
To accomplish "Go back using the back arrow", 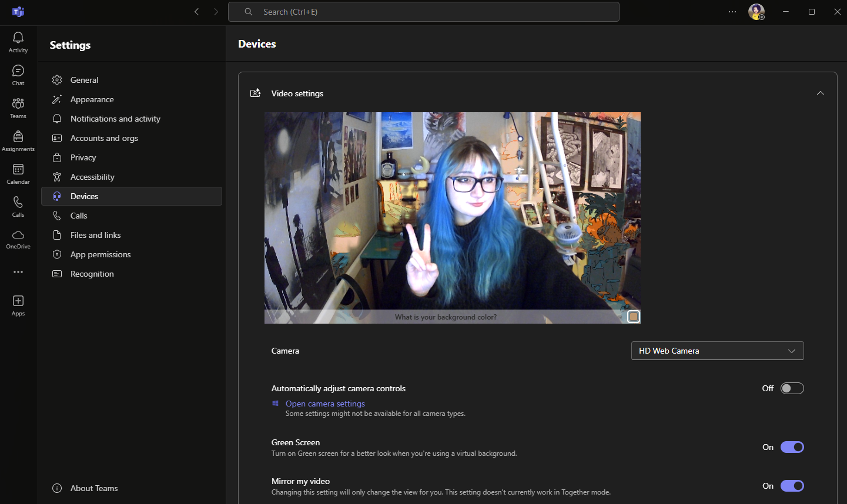I will [x=197, y=12].
